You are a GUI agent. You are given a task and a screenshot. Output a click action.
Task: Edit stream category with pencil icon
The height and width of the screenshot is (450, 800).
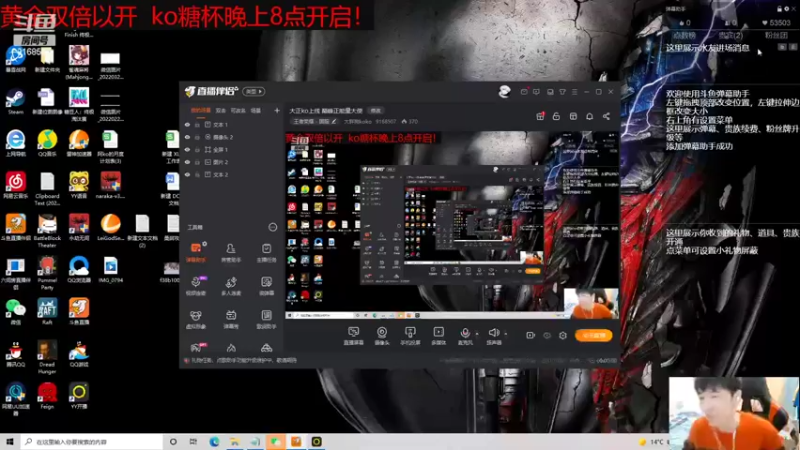pyautogui.click(x=334, y=121)
